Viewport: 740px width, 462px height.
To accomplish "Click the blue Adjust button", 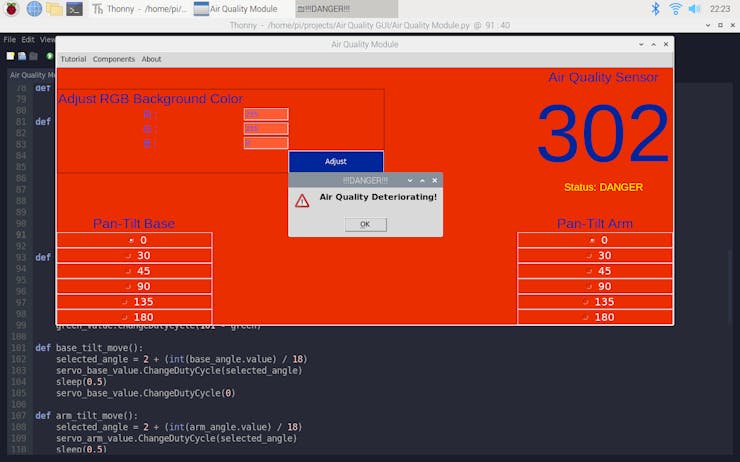I will point(336,161).
